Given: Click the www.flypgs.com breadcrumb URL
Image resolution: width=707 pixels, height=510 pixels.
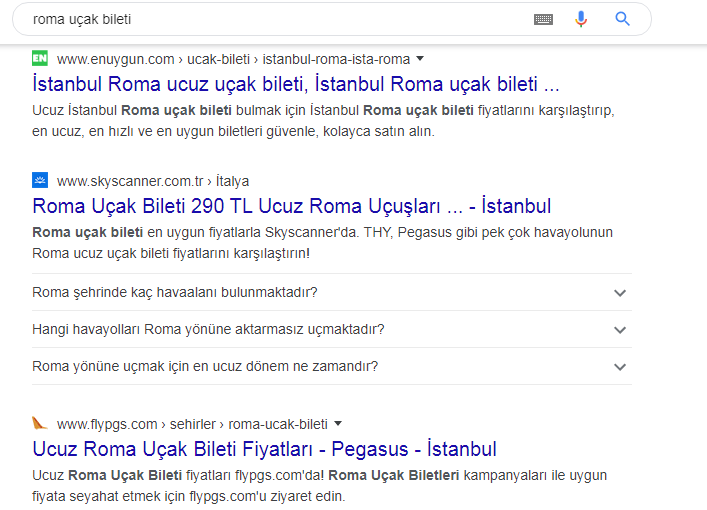Looking at the screenshot, I should [x=192, y=424].
